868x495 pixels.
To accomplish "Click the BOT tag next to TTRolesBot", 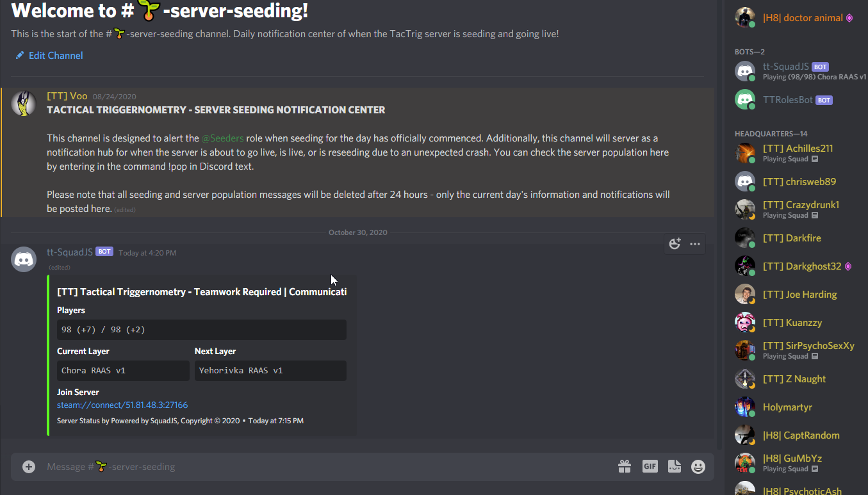I will [824, 101].
